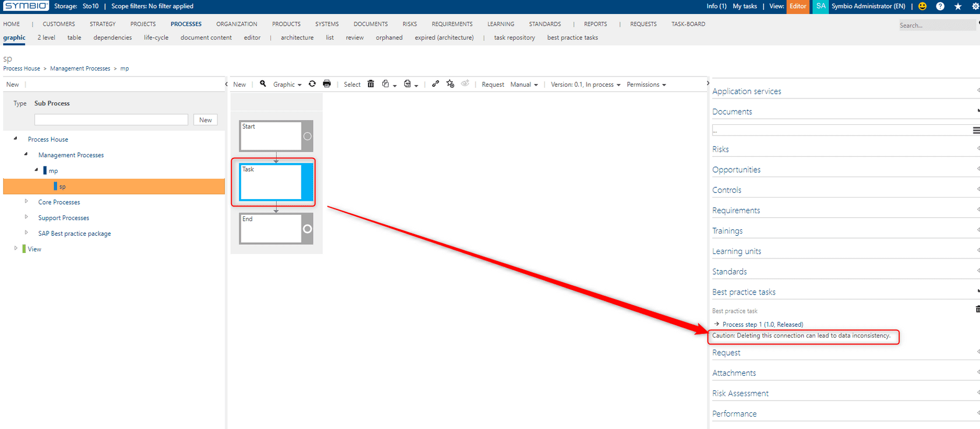
Task: Expand the Support Processes node
Action: pyautogui.click(x=26, y=217)
